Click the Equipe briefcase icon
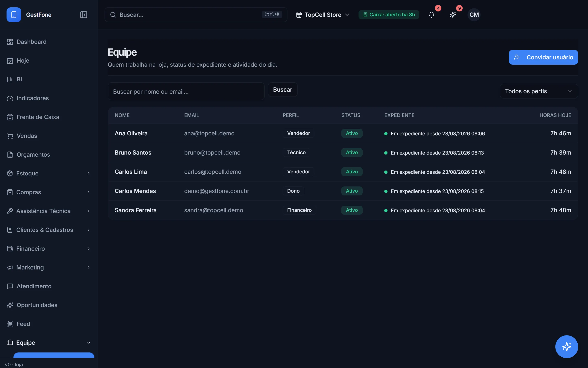This screenshot has width=588, height=368. point(10,343)
